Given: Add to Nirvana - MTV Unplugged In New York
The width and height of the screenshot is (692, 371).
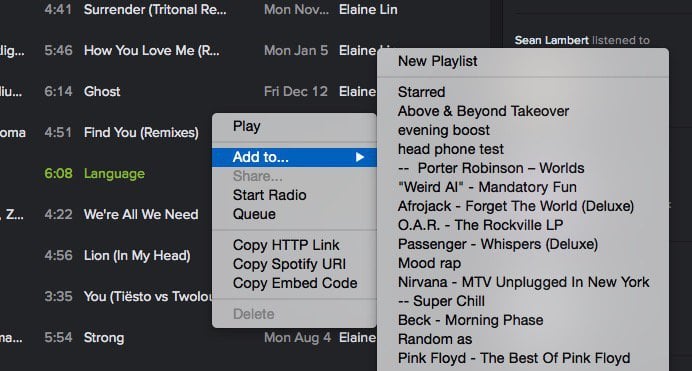Looking at the screenshot, I should (x=523, y=281).
